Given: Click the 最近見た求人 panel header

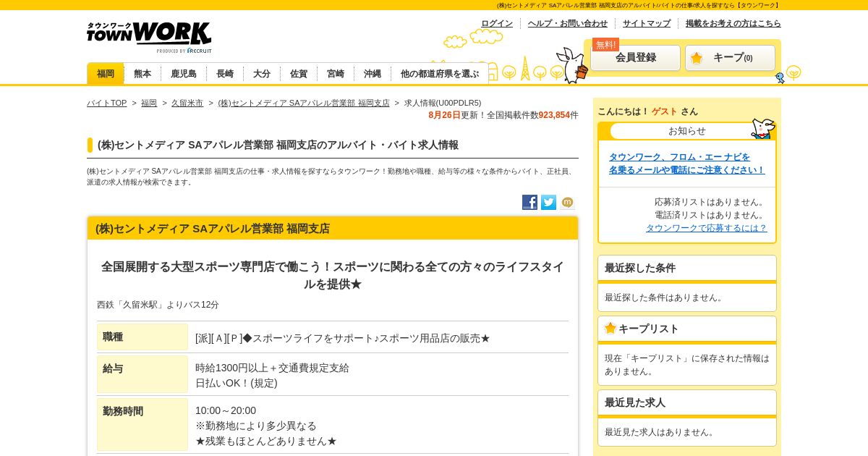Looking at the screenshot, I should click(x=687, y=402).
